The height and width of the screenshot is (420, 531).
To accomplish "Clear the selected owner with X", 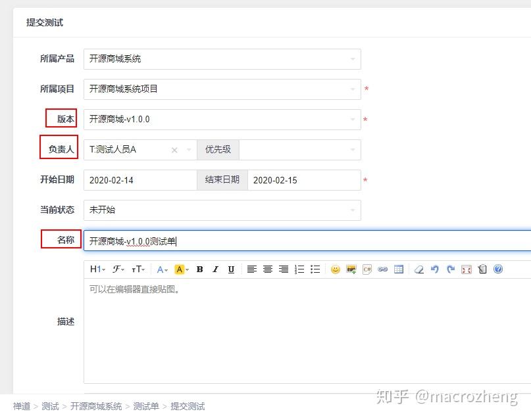I will click(174, 150).
